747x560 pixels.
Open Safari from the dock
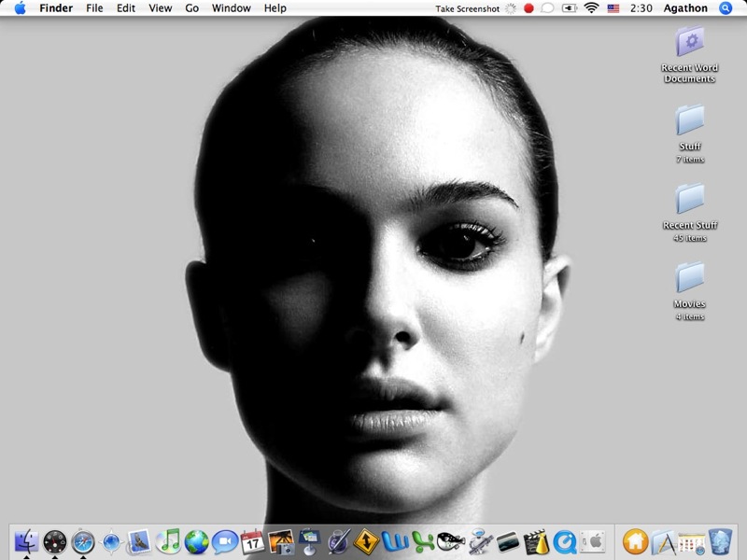(83, 540)
